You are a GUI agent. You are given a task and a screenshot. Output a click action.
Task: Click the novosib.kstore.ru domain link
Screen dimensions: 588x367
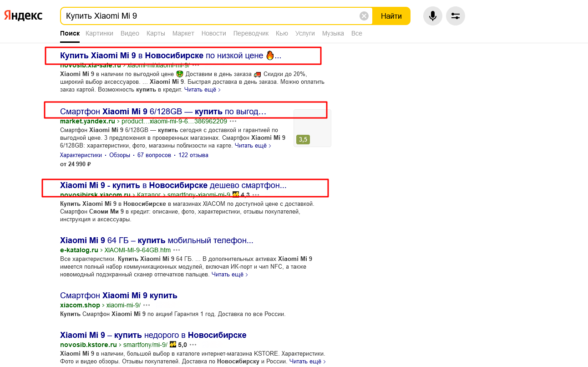pyautogui.click(x=89, y=345)
